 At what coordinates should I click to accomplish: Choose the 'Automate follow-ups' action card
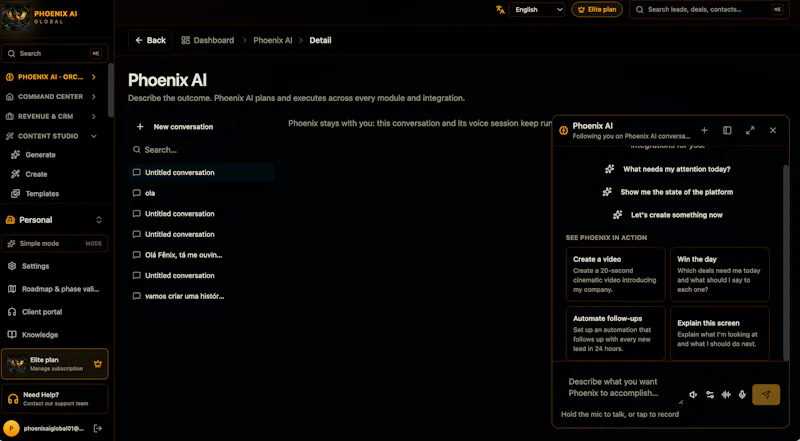coord(616,333)
